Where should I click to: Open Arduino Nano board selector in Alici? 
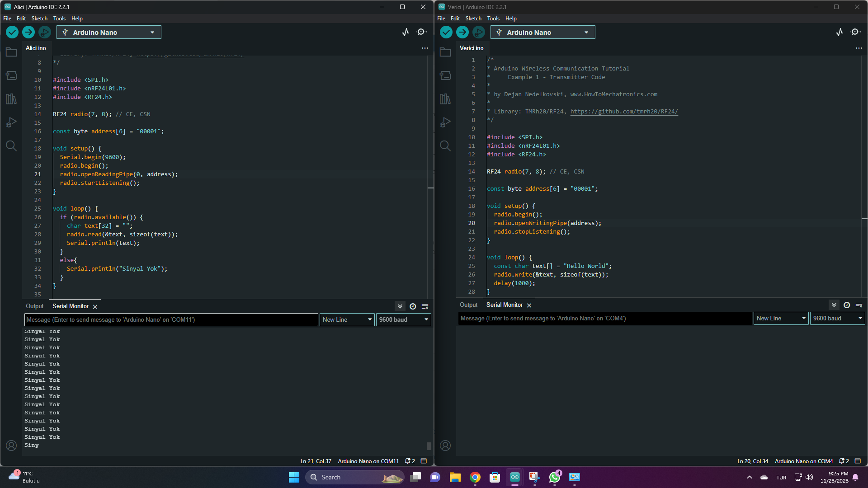[x=109, y=33]
